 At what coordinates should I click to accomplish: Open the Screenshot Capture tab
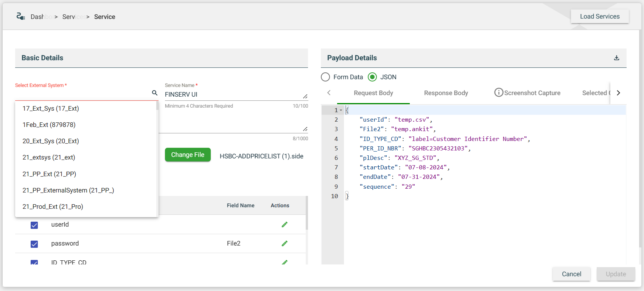[x=532, y=93]
